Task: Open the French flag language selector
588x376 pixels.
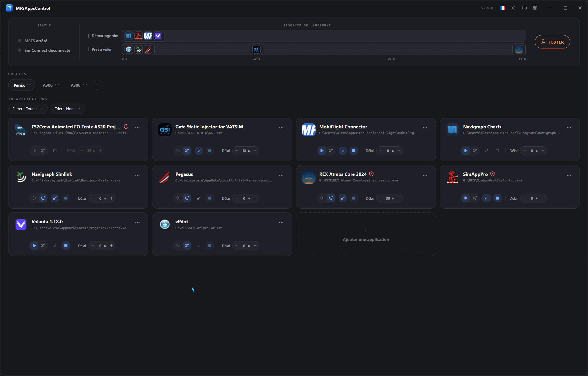Action: 502,8
